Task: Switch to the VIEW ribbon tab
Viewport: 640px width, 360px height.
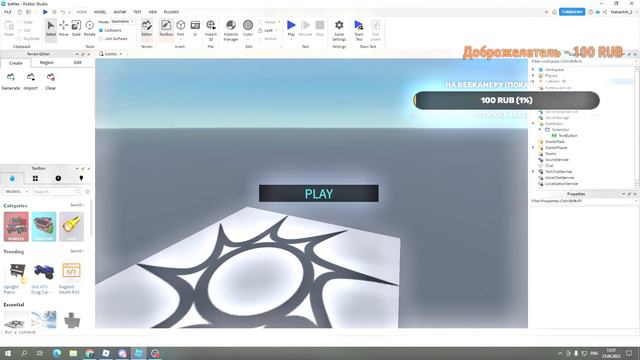Action: [153, 12]
